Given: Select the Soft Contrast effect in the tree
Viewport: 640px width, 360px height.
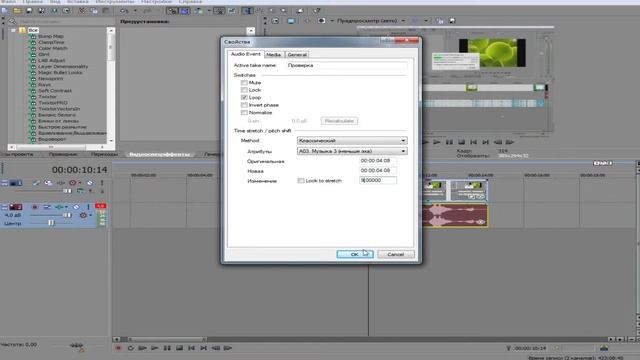Looking at the screenshot, I should tap(55, 91).
